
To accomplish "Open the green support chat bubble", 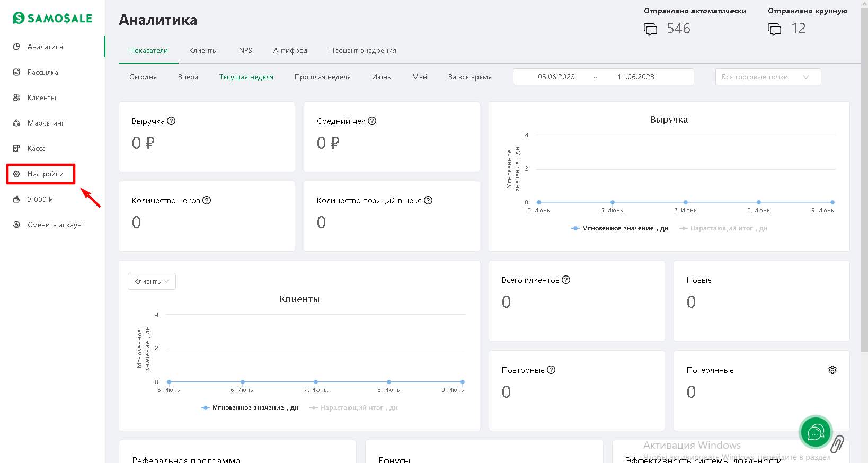I will click(815, 432).
